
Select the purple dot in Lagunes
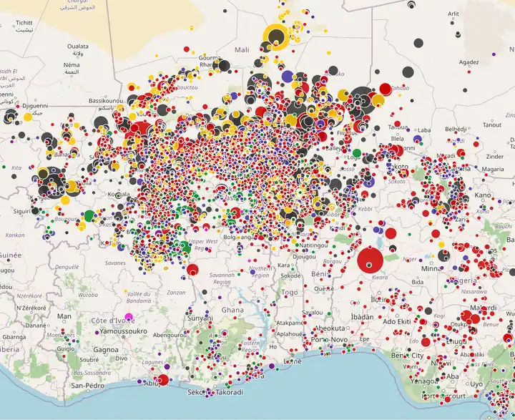pyautogui.click(x=167, y=367)
